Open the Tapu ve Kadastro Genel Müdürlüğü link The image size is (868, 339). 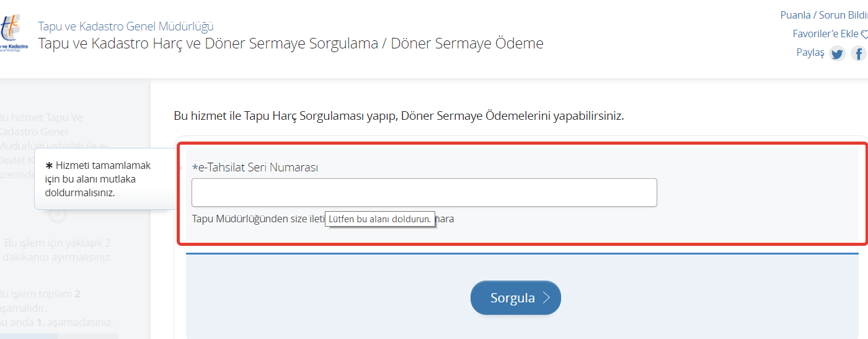pos(126,26)
